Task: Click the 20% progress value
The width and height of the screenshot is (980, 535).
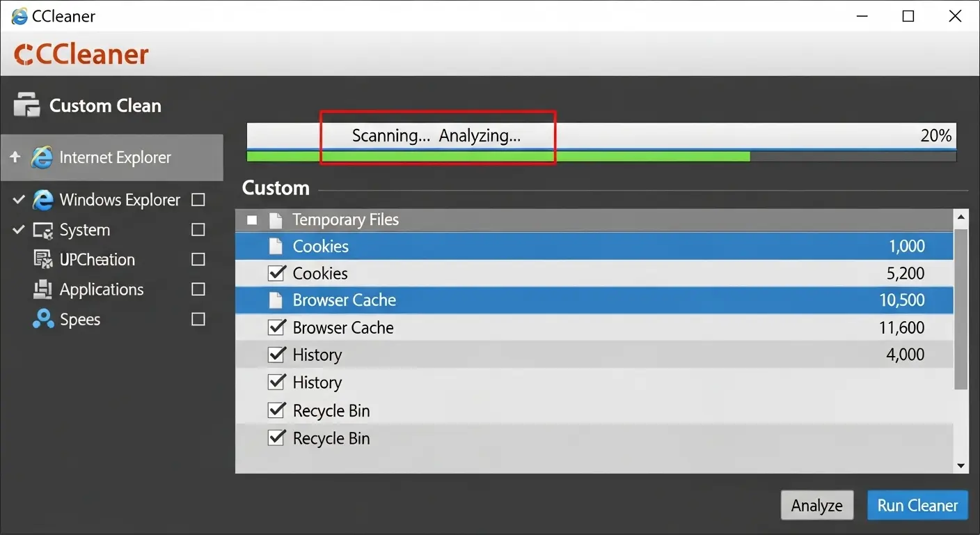Action: tap(936, 136)
